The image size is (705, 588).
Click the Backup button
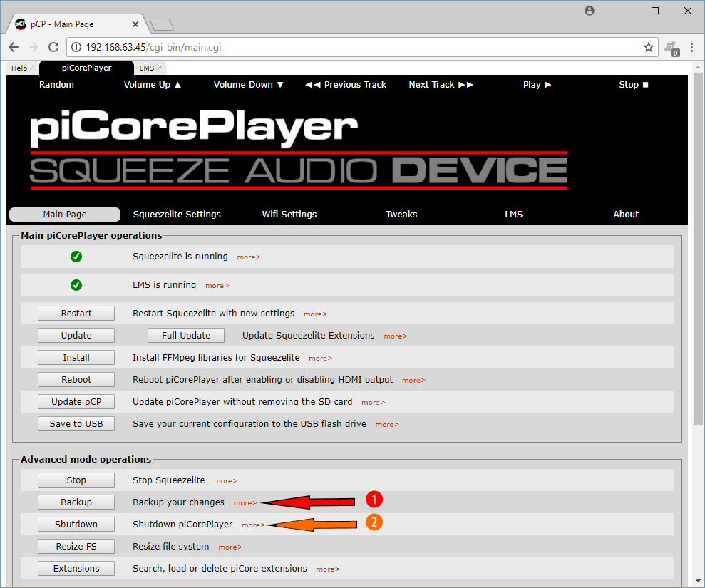76,502
